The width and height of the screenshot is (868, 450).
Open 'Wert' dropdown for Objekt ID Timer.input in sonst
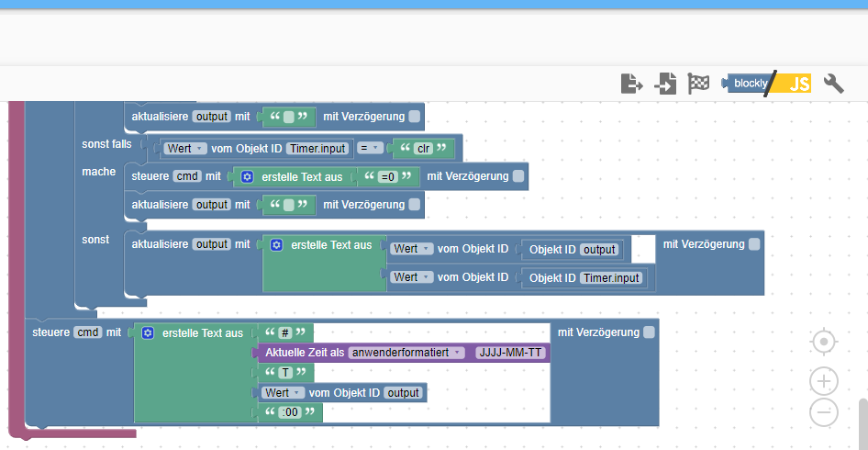412,276
